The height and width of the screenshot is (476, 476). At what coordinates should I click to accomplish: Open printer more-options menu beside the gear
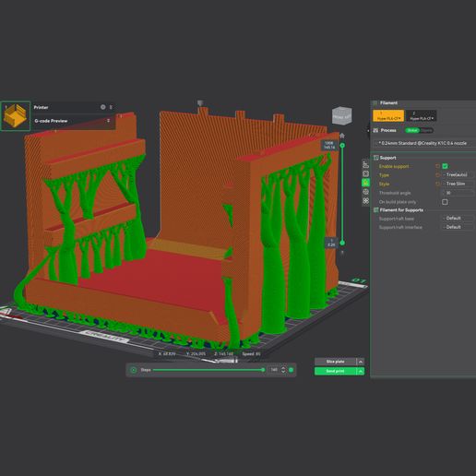tap(111, 107)
